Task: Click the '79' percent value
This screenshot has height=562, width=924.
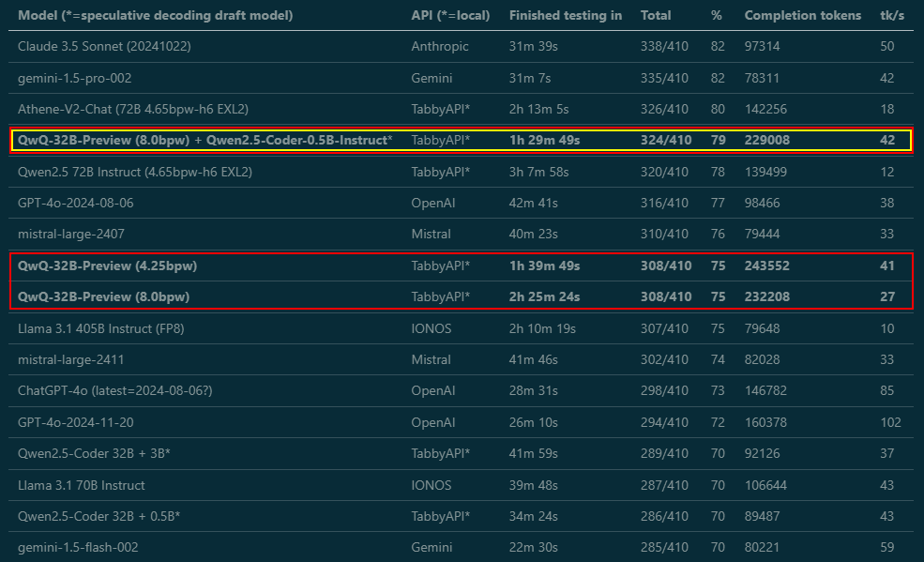Action: [x=718, y=140]
